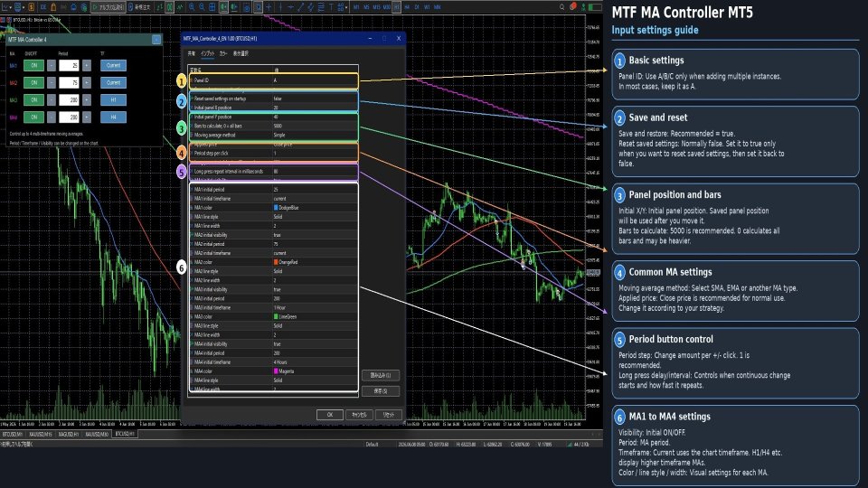868x488 pixels.
Task: Zoom in on the chart via toolbar
Action: click(x=192, y=6)
